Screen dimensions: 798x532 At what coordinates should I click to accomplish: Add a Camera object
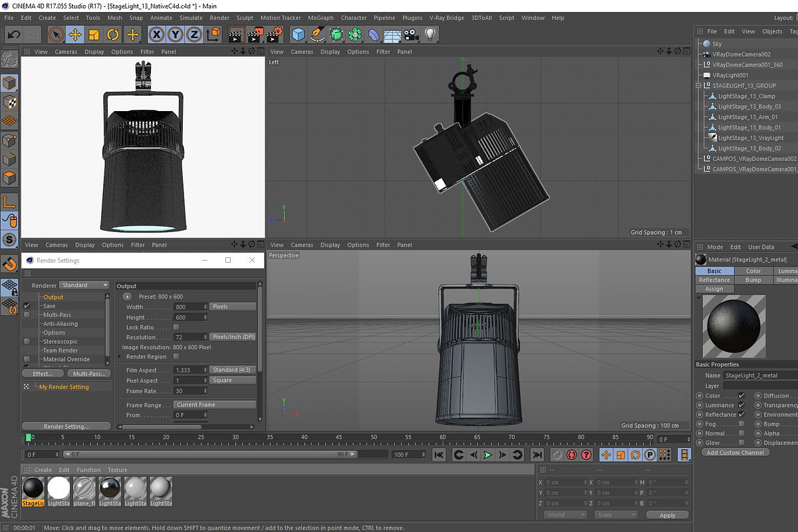click(x=412, y=34)
